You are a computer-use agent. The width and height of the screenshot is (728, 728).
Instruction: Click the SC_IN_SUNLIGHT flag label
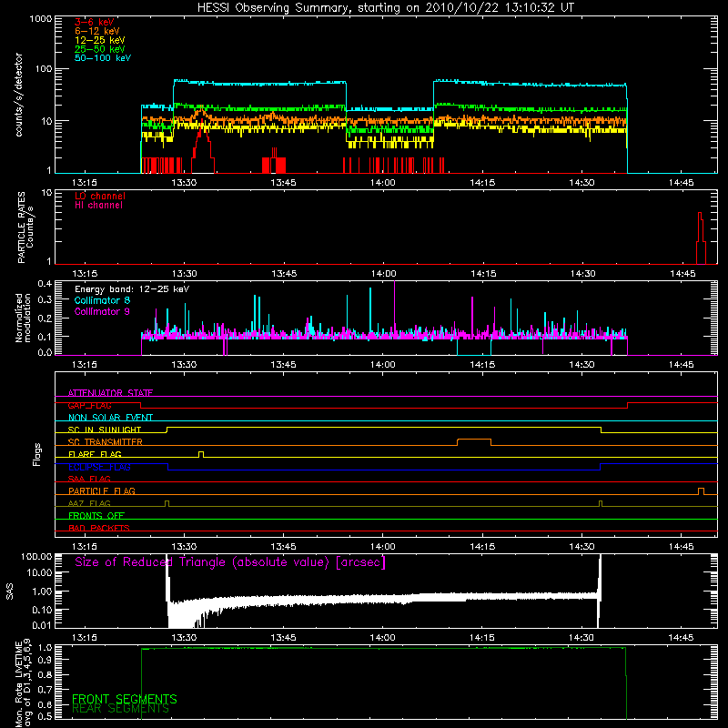[x=105, y=430]
